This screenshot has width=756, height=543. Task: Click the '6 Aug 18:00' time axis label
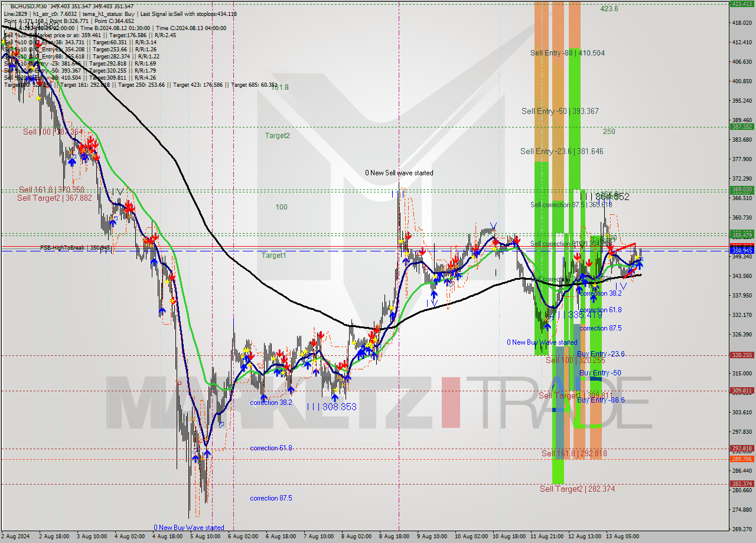pos(281,537)
